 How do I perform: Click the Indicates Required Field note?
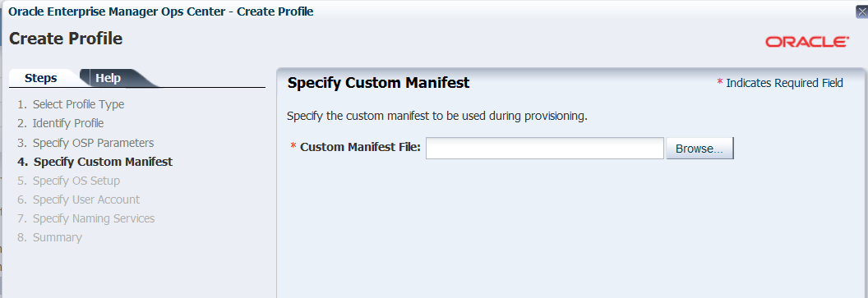click(780, 83)
